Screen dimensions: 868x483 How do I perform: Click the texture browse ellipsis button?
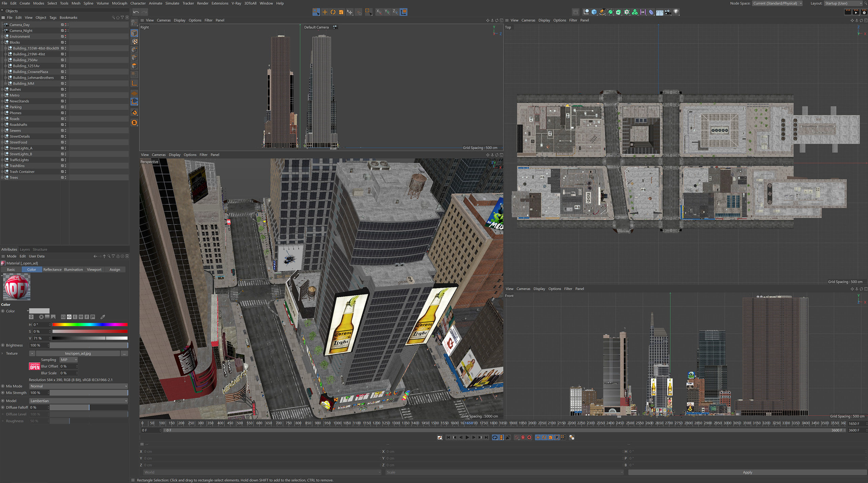tap(124, 353)
